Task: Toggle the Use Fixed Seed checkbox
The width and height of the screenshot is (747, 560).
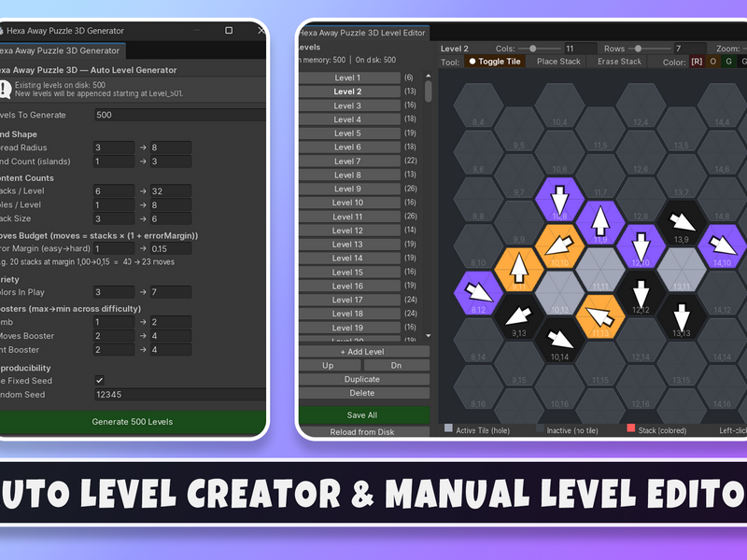Action: [99, 380]
